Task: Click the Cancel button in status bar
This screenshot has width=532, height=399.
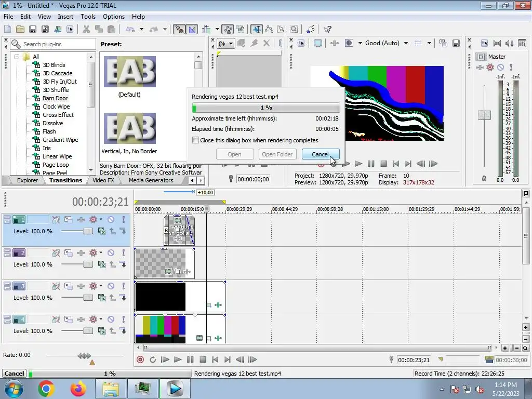Action: [x=14, y=374]
